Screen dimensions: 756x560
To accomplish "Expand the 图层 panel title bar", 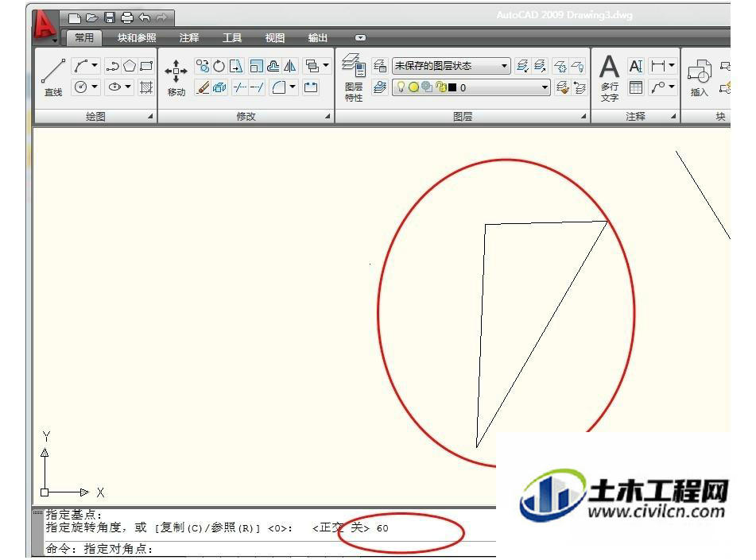I will [x=463, y=116].
